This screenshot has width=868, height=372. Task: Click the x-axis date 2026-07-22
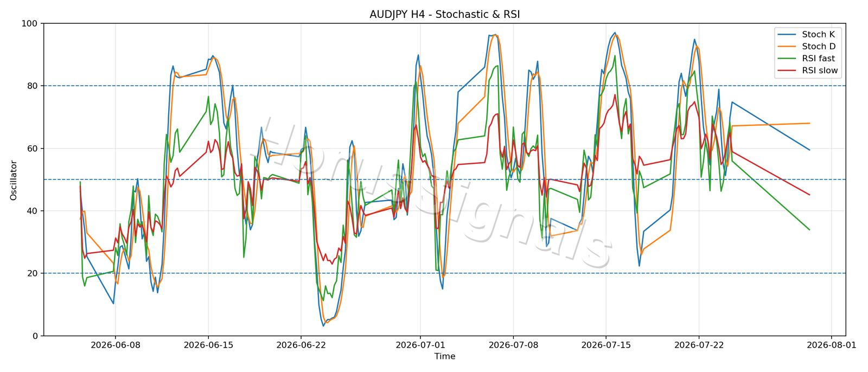699,344
